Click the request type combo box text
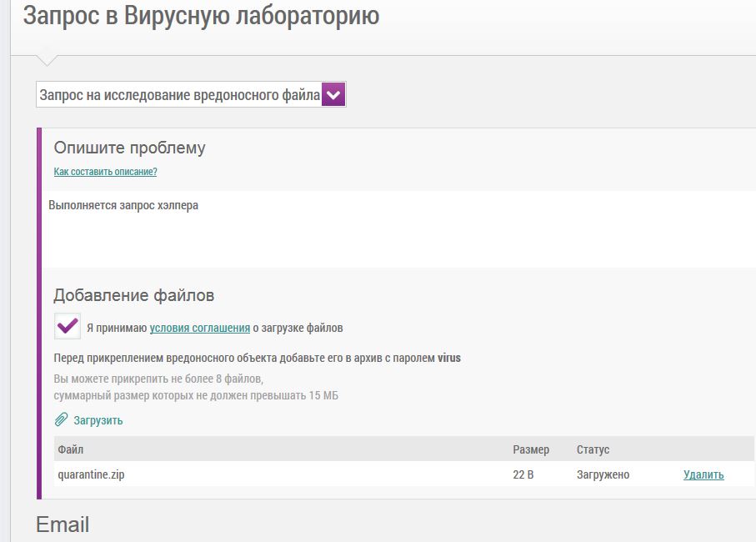This screenshot has width=756, height=542. [179, 95]
